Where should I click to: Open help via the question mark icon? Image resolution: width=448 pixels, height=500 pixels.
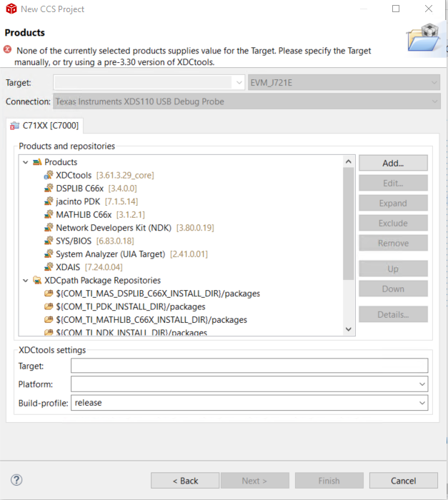(16, 480)
